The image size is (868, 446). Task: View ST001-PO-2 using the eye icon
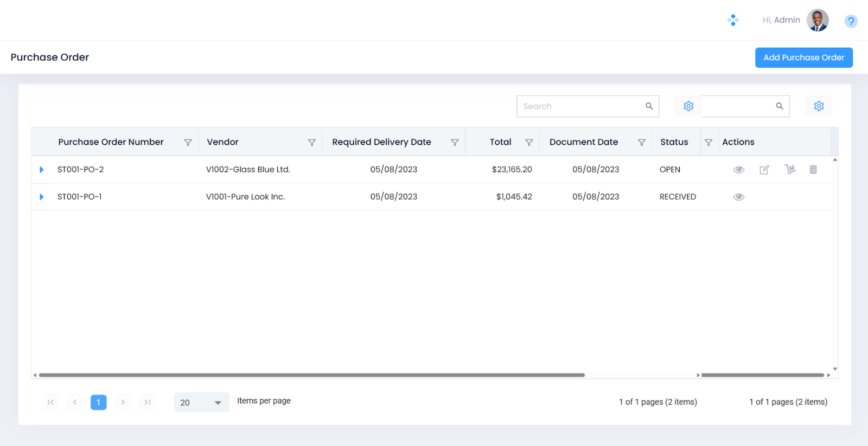pyautogui.click(x=738, y=170)
